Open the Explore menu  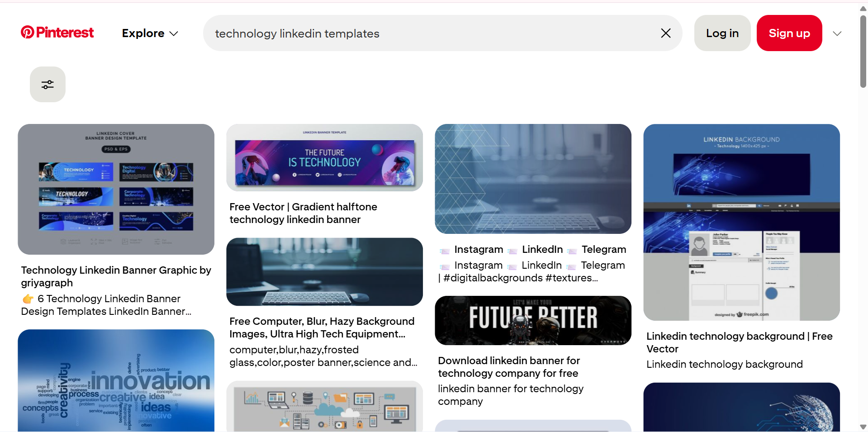143,33
